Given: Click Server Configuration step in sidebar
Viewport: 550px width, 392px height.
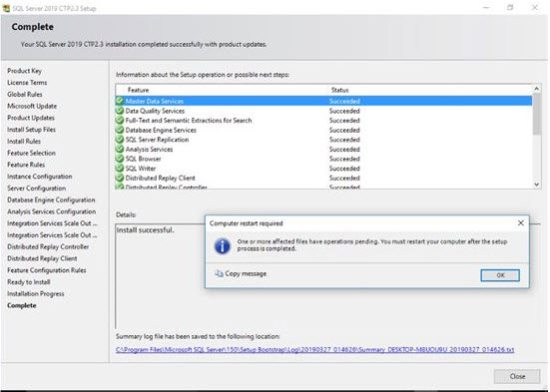Looking at the screenshot, I should coord(37,188).
